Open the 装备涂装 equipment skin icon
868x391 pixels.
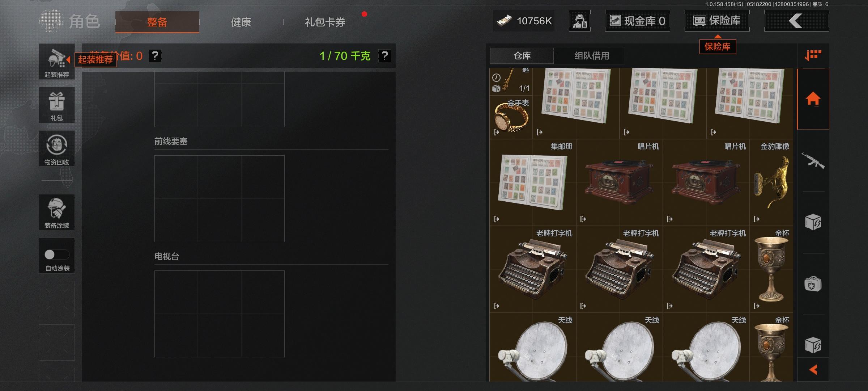57,212
